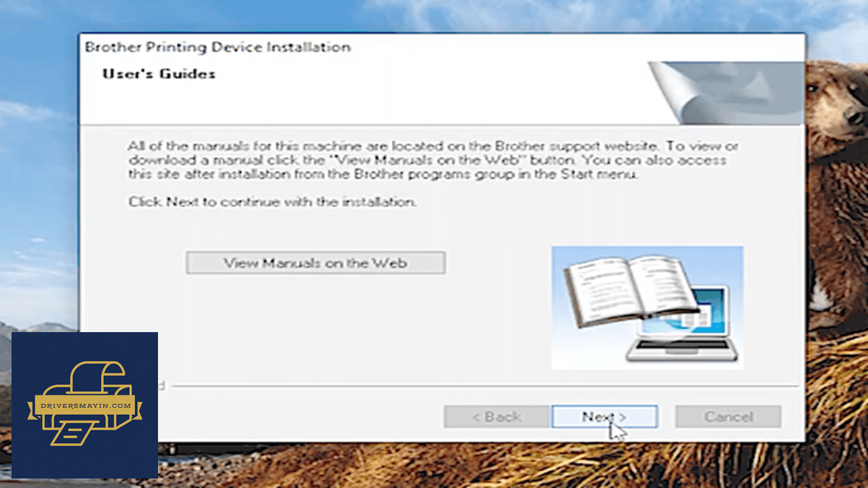
Task: Click the paragraph starting "All of the manuals"
Action: (433, 160)
